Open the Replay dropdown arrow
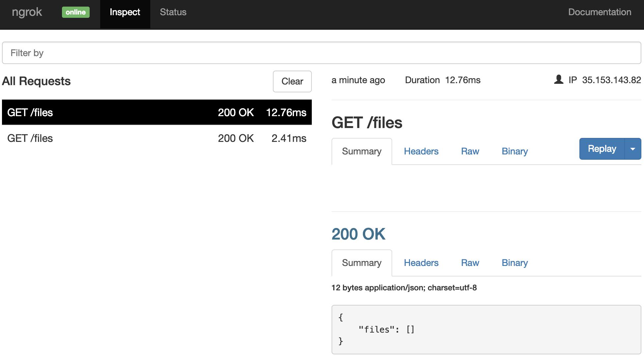 click(x=632, y=149)
